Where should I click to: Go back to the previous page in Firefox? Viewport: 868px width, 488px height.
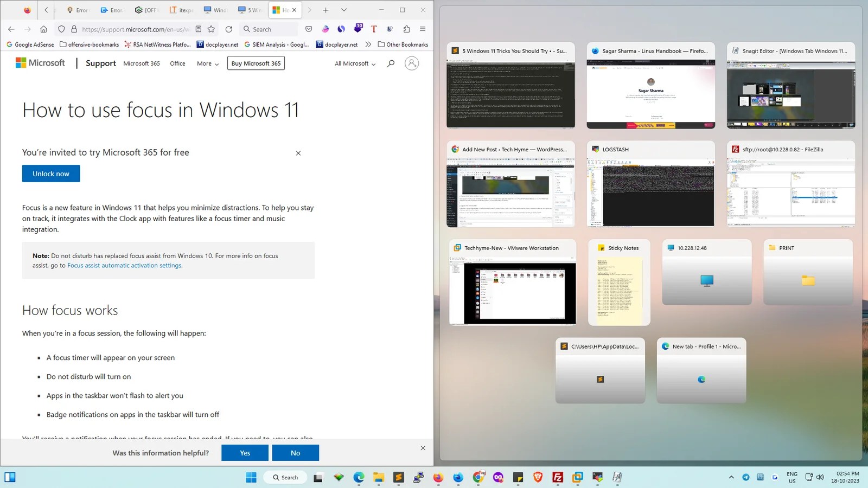pos(11,29)
